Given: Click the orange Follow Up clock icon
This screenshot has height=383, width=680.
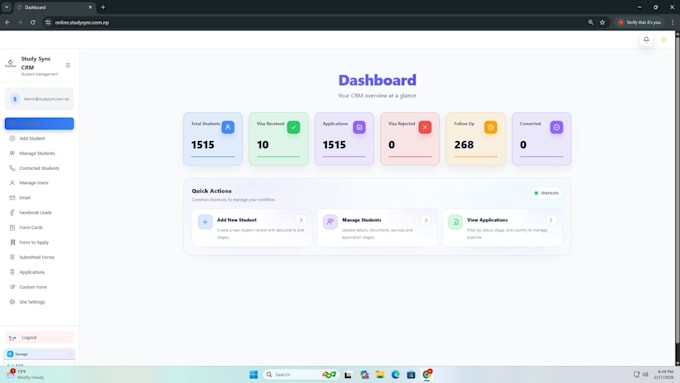Looking at the screenshot, I should 490,127.
